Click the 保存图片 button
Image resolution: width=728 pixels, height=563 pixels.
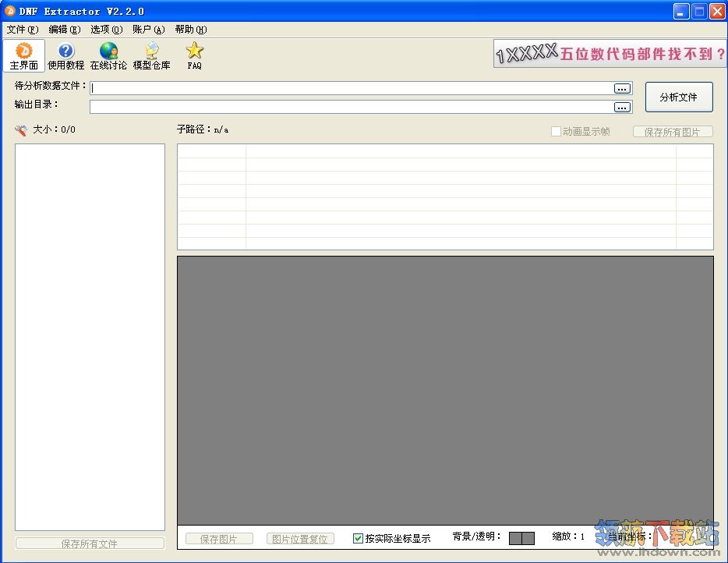pos(219,539)
